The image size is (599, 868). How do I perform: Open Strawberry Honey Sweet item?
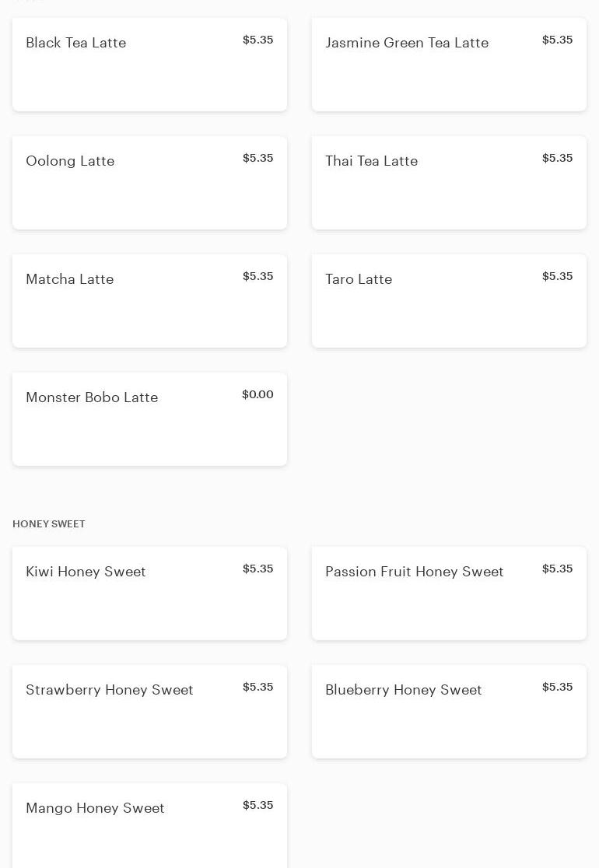point(149,712)
